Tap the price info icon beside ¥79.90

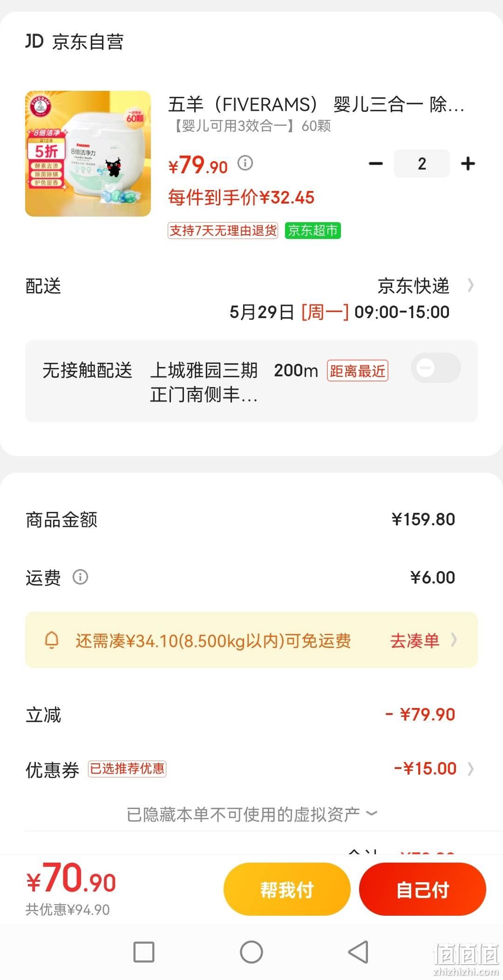[245, 163]
